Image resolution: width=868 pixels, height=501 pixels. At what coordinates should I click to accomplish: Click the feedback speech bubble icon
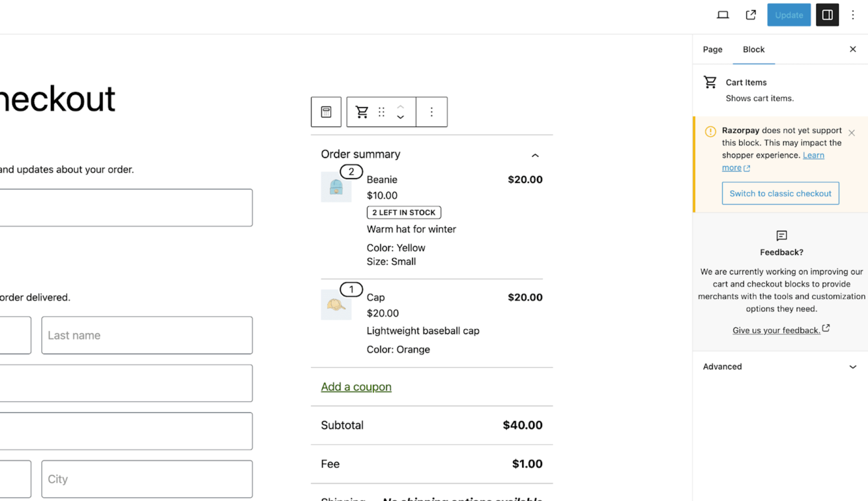point(782,236)
